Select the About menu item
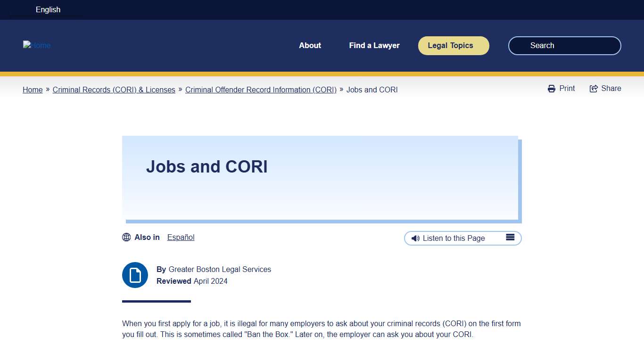The height and width of the screenshot is (362, 644). (310, 45)
